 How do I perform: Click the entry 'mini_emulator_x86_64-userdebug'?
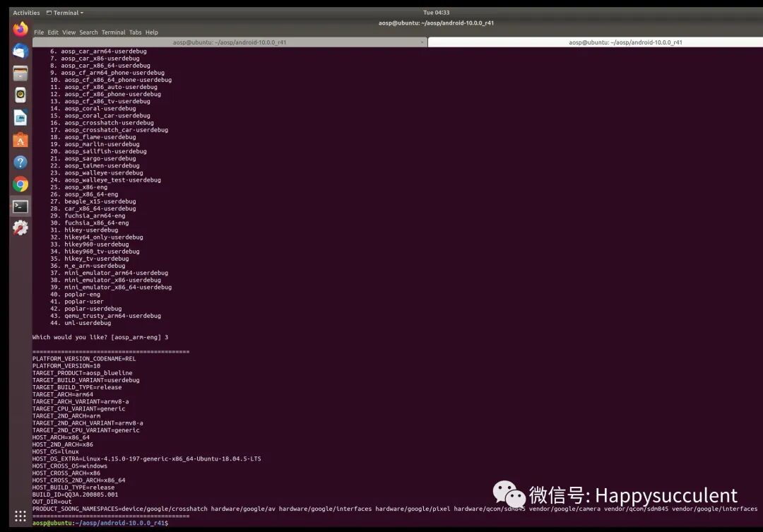click(x=118, y=287)
